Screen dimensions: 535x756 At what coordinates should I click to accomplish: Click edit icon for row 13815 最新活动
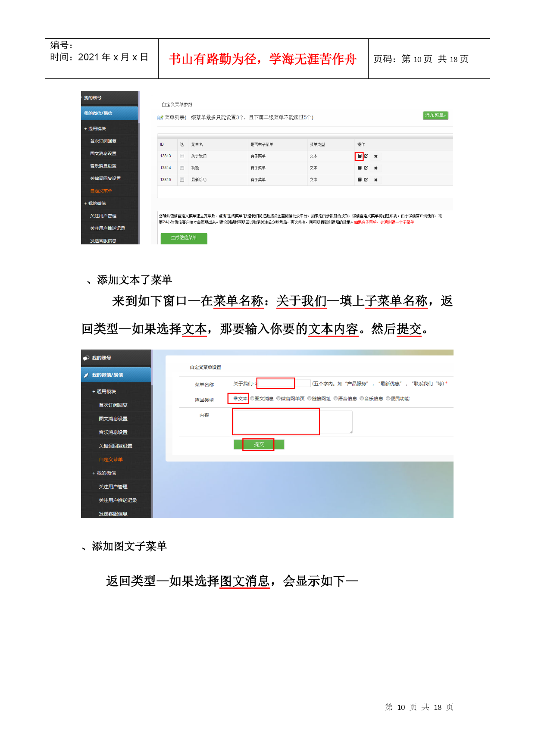pos(366,180)
